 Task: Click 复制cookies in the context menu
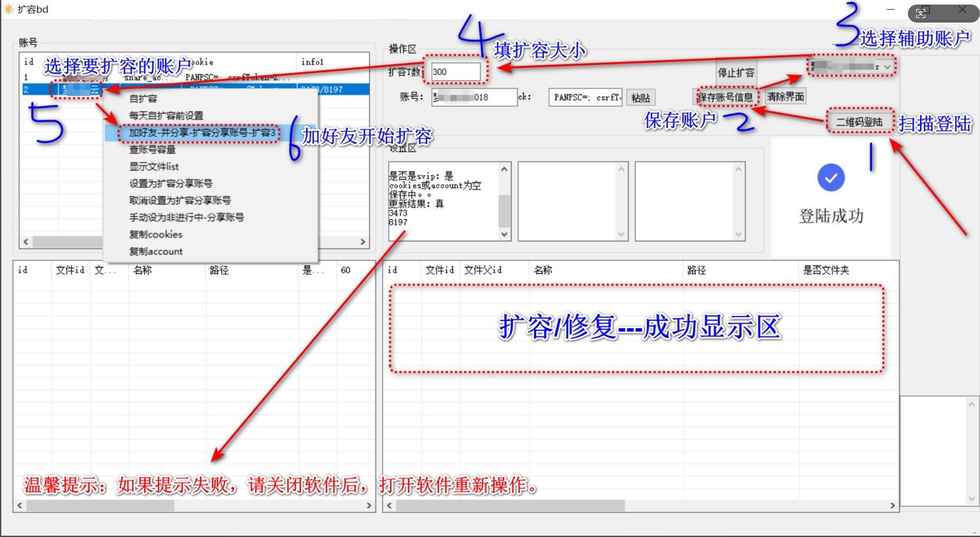point(156,234)
